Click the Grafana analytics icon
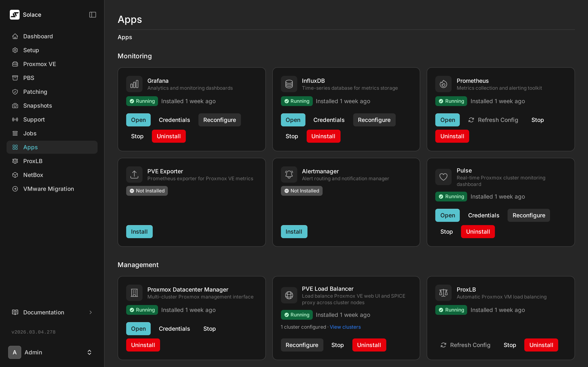 click(x=134, y=84)
